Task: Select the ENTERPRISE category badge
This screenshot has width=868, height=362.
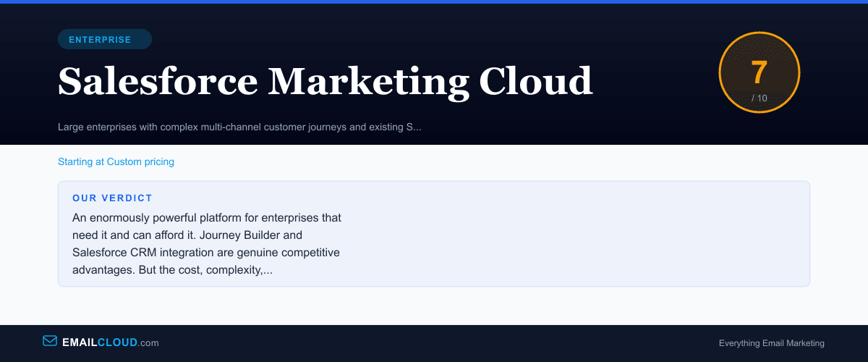Action: [x=104, y=40]
